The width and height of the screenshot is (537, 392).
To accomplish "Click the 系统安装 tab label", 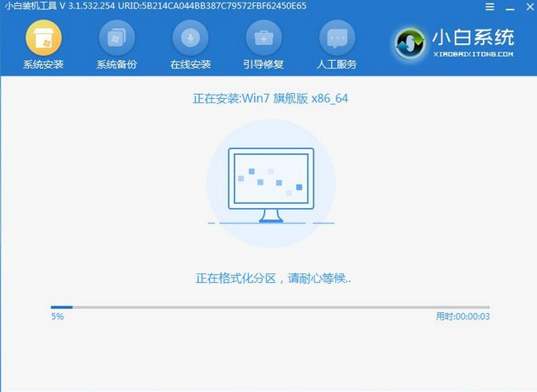I will [43, 64].
